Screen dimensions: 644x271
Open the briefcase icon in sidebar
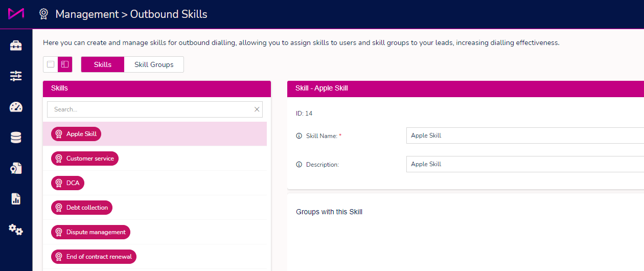[x=16, y=46]
